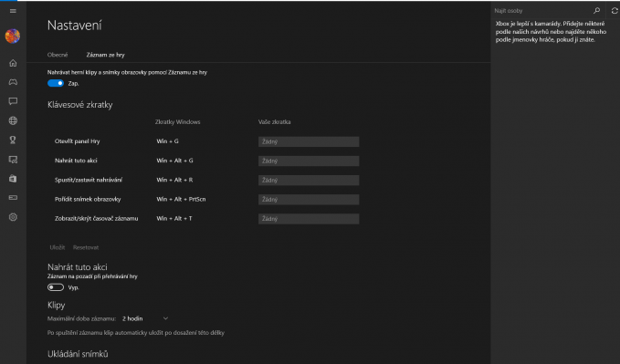Open the Settings gear icon
The image size is (620, 364).
click(13, 217)
